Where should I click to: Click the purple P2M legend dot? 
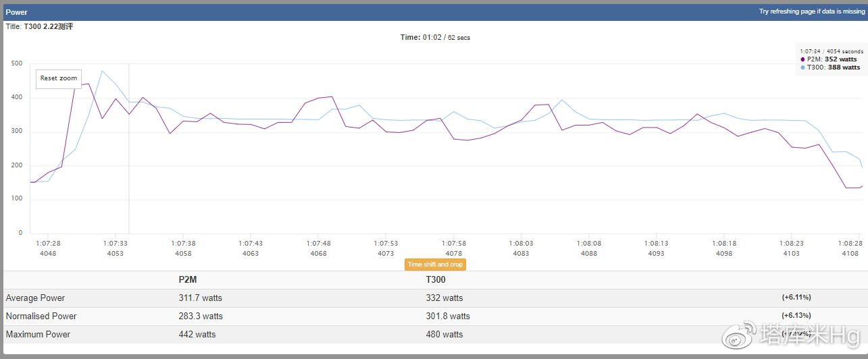click(x=802, y=59)
